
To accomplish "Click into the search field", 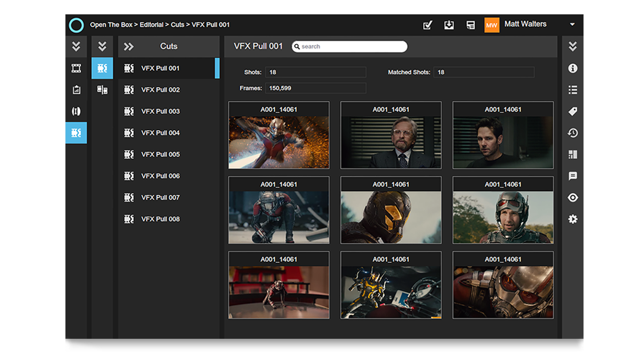I will (349, 46).
